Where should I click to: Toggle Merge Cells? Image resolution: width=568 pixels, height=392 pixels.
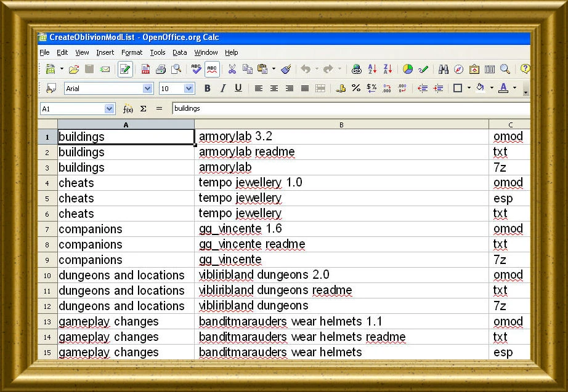pos(320,89)
